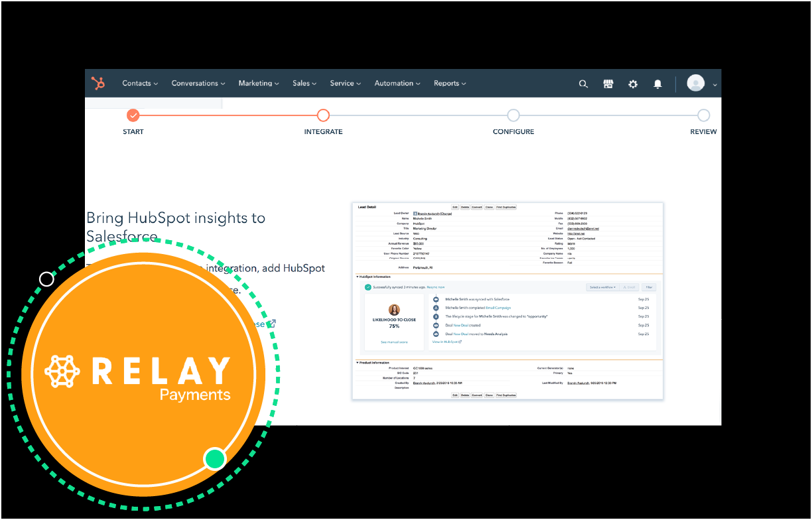Image resolution: width=812 pixels, height=520 pixels.
Task: Click the small icon before the Lead Owner name
Action: click(x=415, y=214)
